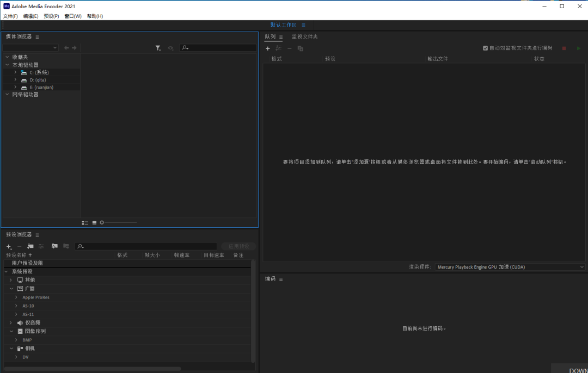Viewport: 588px width, 373px height.
Task: Click the add output sliders icon in queue
Action: pyautogui.click(x=279, y=48)
